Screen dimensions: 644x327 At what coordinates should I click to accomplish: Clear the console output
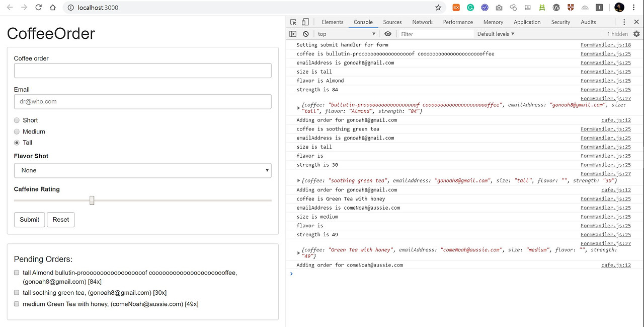click(306, 34)
